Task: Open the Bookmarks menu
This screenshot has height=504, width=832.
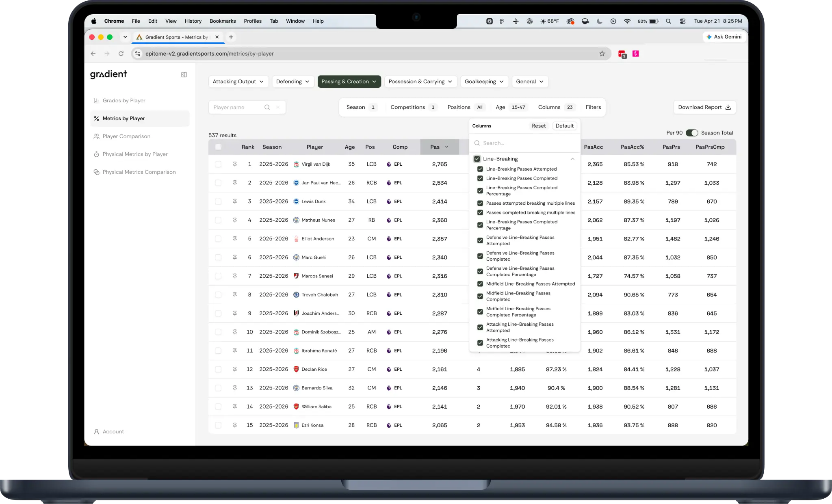Action: 223,21
